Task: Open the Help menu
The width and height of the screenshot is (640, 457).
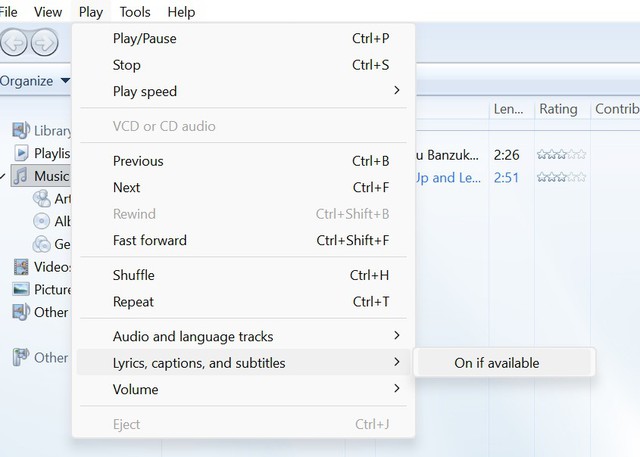Action: pos(181,12)
